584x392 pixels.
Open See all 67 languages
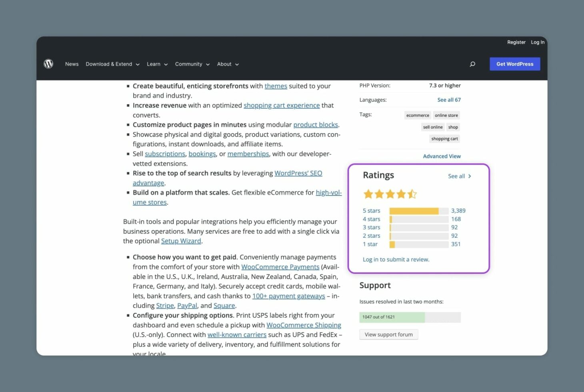click(x=449, y=99)
